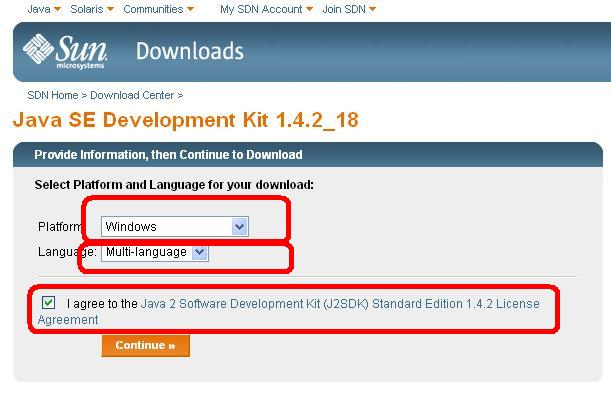This screenshot has height=400, width=611.
Task: Open the My SDN Account menu
Action: point(266,9)
